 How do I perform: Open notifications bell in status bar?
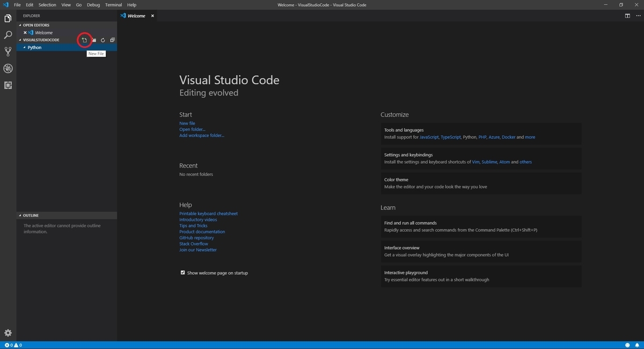pos(637,345)
